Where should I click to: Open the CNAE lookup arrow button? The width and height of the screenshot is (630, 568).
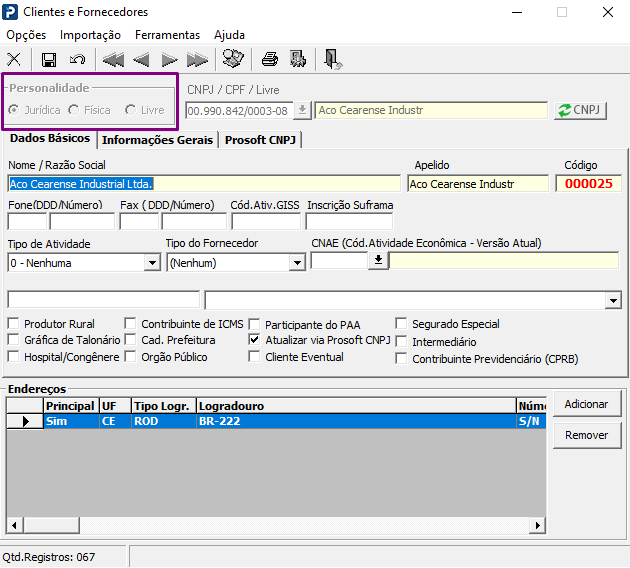click(378, 260)
